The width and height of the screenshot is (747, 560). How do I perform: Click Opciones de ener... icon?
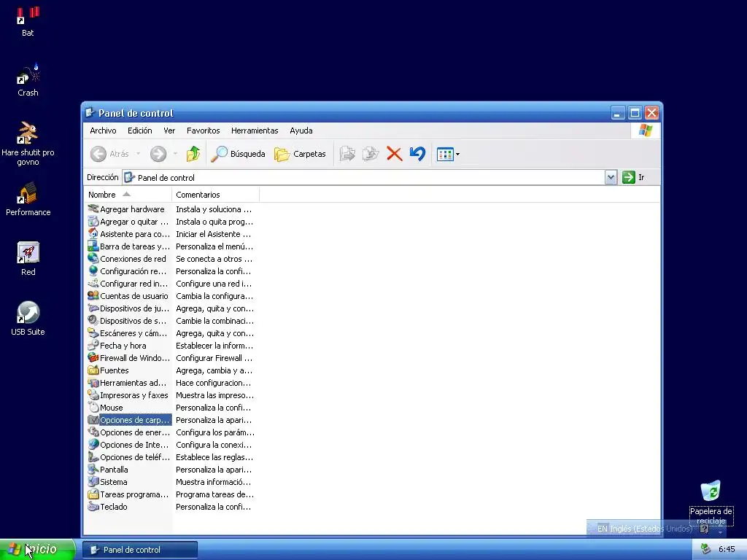[93, 432]
